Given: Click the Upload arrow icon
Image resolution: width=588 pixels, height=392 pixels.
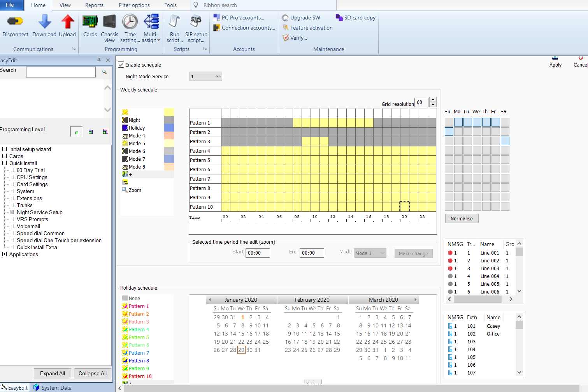Looking at the screenshot, I should coord(67,21).
